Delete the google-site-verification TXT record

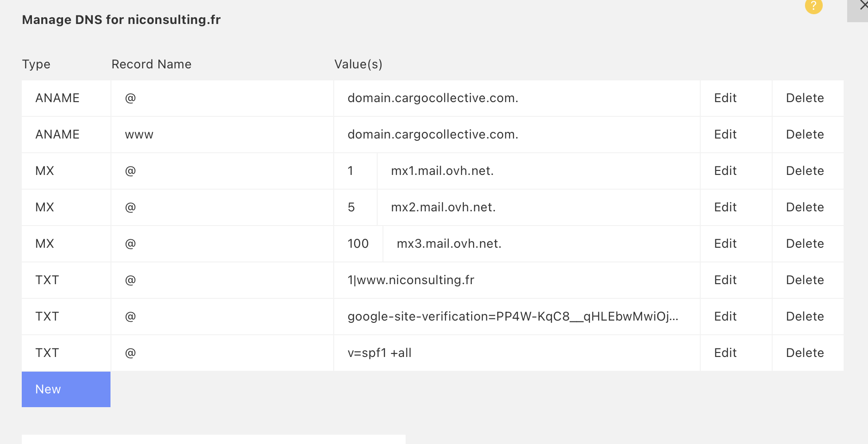pos(805,317)
